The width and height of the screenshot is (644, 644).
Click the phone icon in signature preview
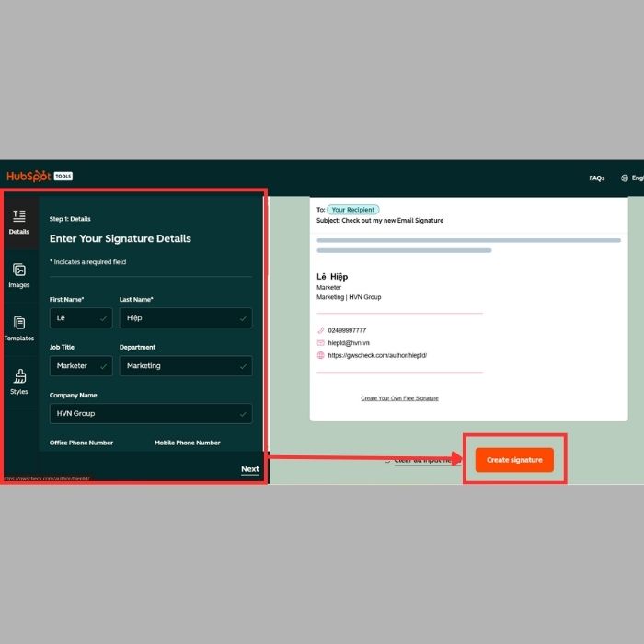[321, 330]
